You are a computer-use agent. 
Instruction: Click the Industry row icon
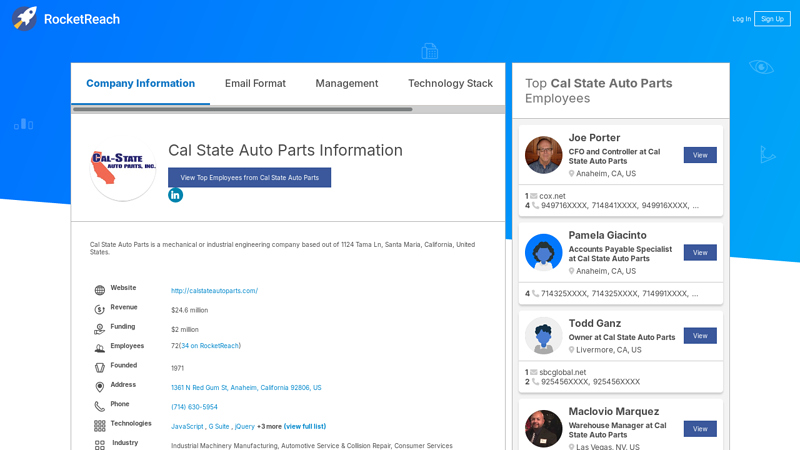pyautogui.click(x=99, y=445)
